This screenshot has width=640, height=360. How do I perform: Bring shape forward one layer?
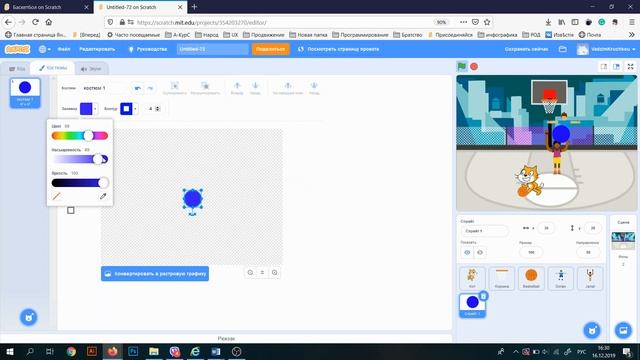237,88
